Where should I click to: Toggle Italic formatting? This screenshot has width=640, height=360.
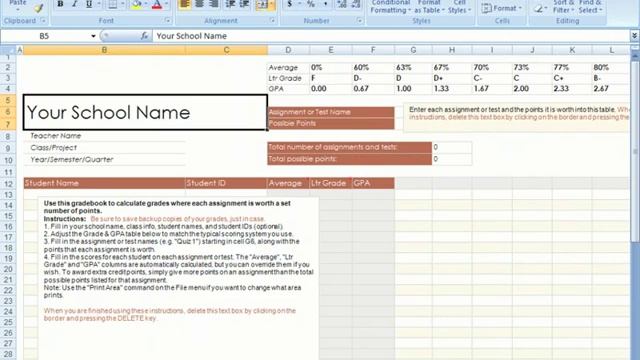pyautogui.click(x=74, y=4)
